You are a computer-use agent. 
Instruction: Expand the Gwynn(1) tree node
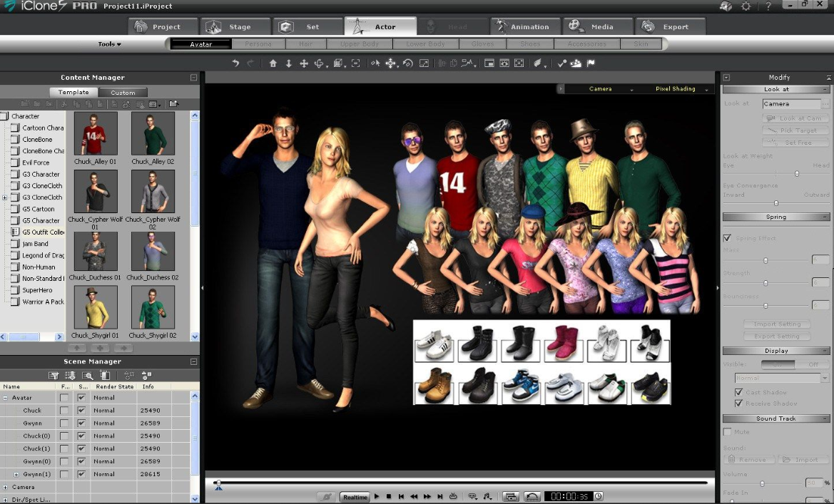[16, 474]
